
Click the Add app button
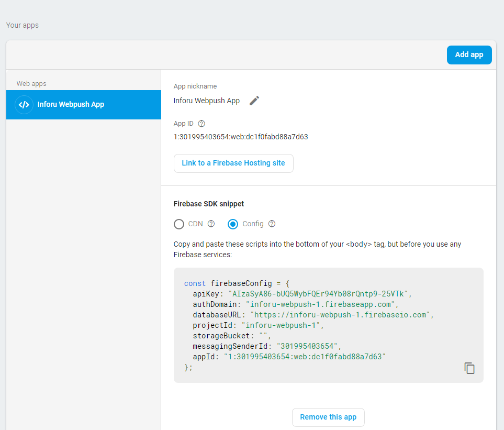pos(469,55)
